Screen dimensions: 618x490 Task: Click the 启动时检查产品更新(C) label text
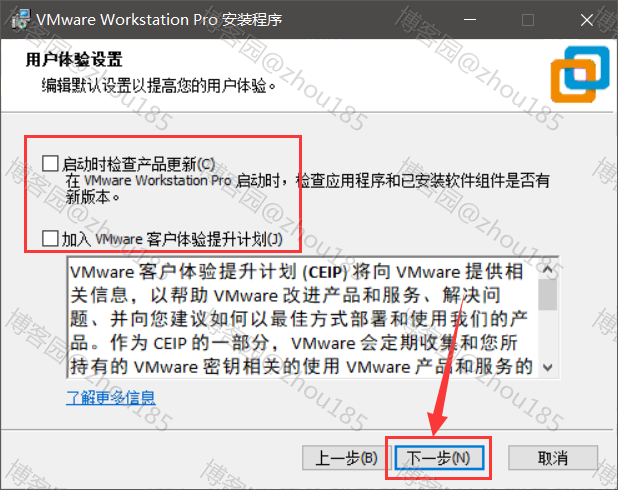139,164
